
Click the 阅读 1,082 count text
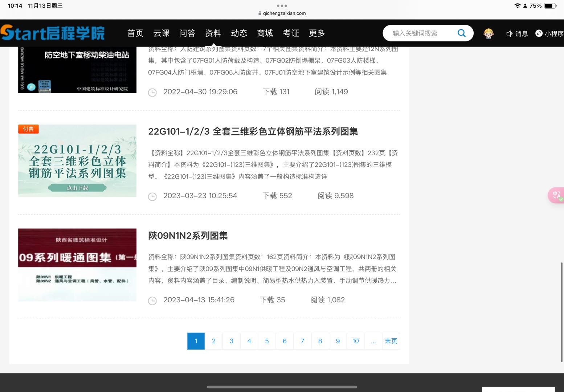point(327,300)
